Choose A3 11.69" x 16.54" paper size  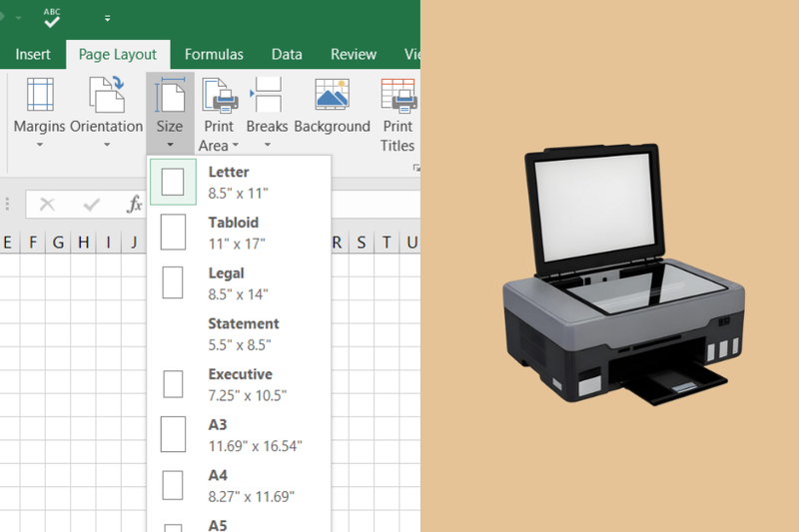(x=239, y=435)
